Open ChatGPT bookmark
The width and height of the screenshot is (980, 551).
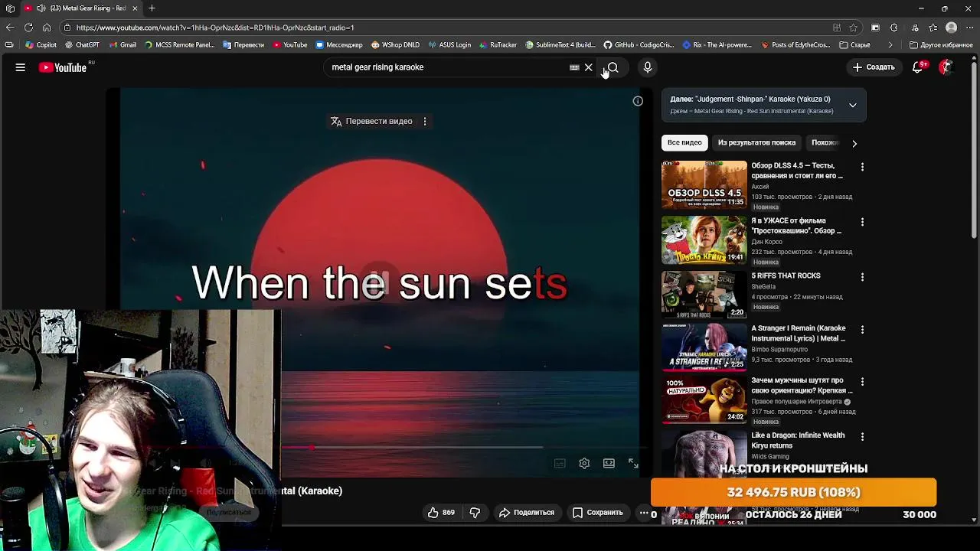click(x=83, y=45)
